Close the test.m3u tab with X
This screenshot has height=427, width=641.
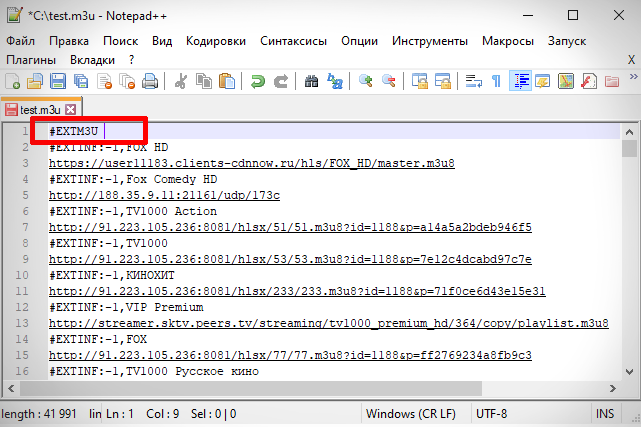[x=71, y=110]
